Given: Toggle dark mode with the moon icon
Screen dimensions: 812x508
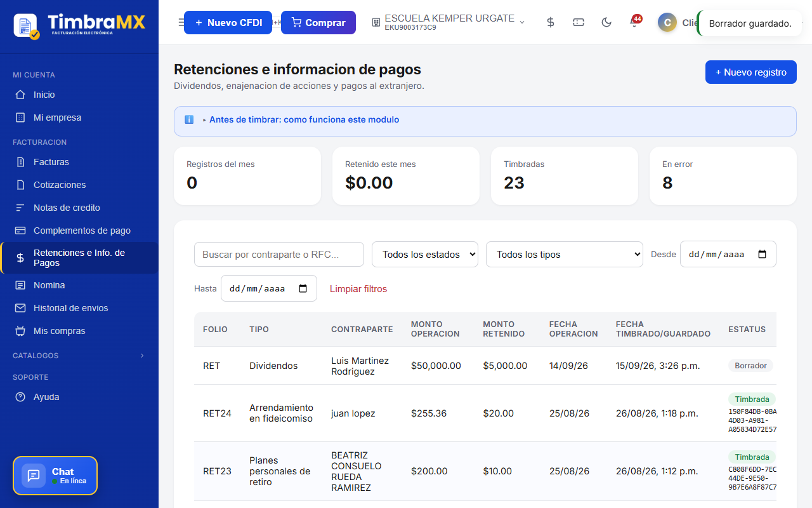Looking at the screenshot, I should [606, 22].
